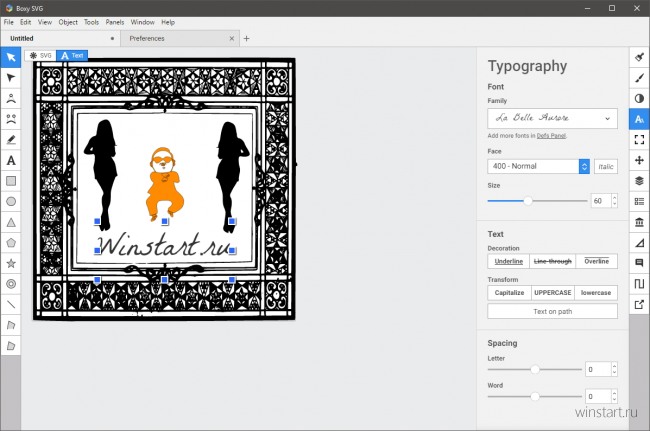Pick the single person silhouette tool

tap(11, 99)
